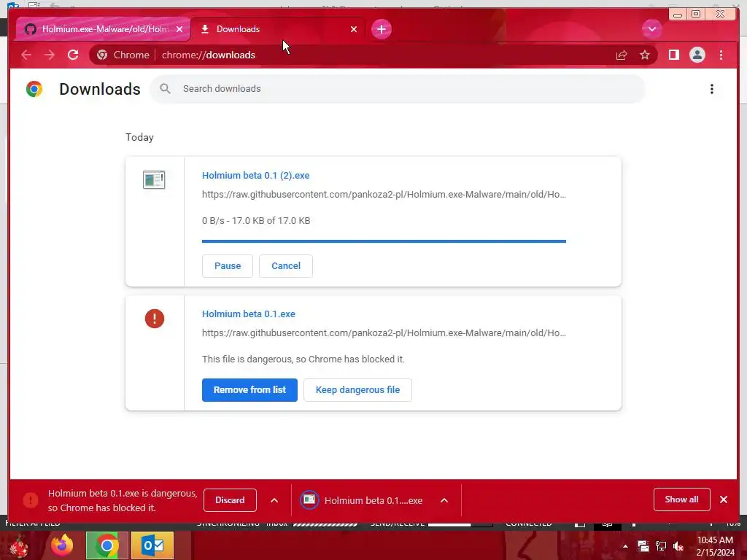Click the "This file is dangerous" message
This screenshot has height=560, width=747.
303,359
